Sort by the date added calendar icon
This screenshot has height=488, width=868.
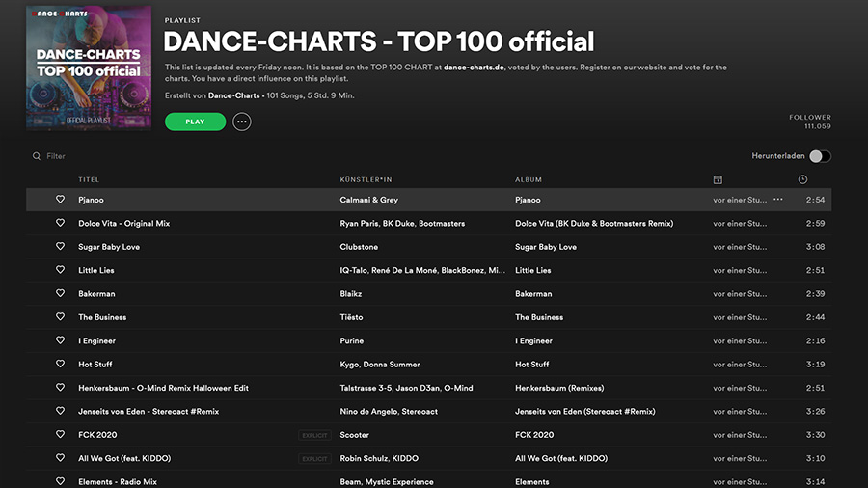(718, 179)
